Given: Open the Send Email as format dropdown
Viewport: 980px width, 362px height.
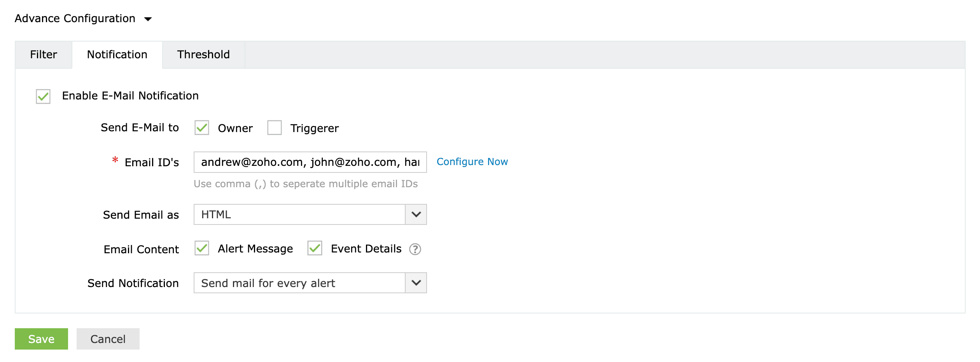Looking at the screenshot, I should pos(415,214).
